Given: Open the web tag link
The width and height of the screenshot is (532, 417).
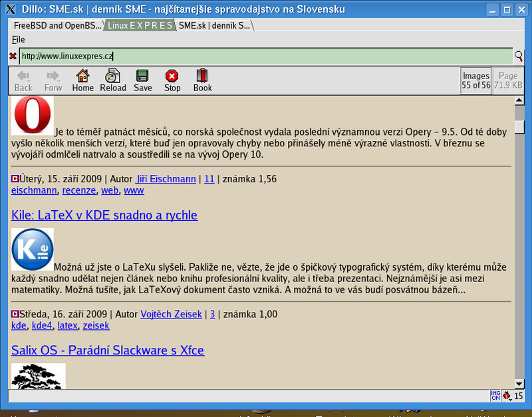Looking at the screenshot, I should point(110,190).
